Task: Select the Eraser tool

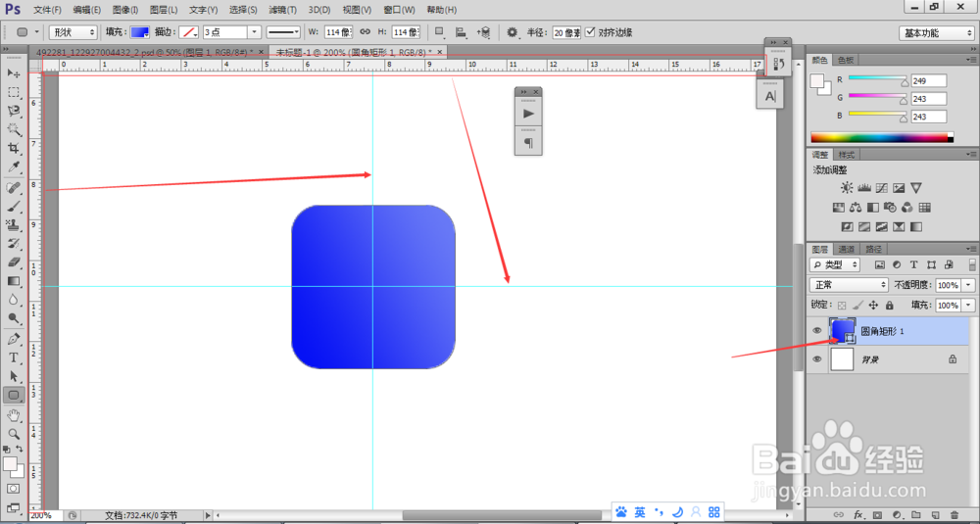Action: [x=13, y=262]
